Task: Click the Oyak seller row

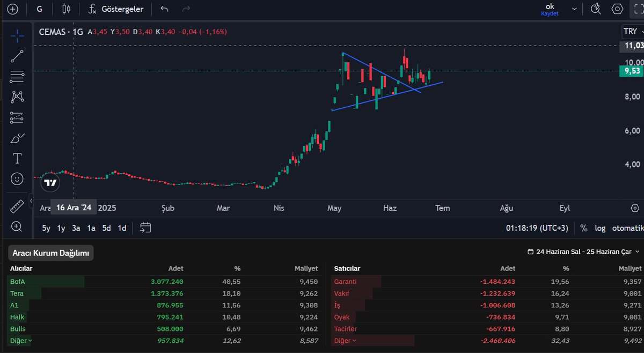Action: tap(487, 317)
